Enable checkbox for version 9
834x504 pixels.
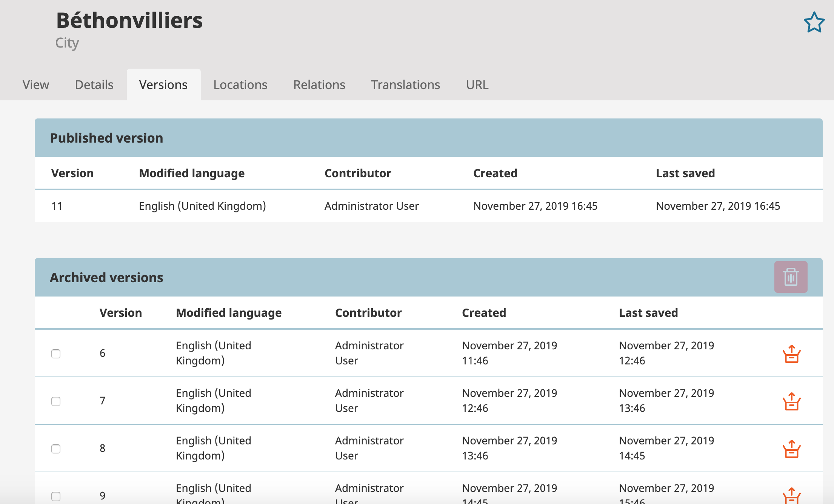[56, 496]
